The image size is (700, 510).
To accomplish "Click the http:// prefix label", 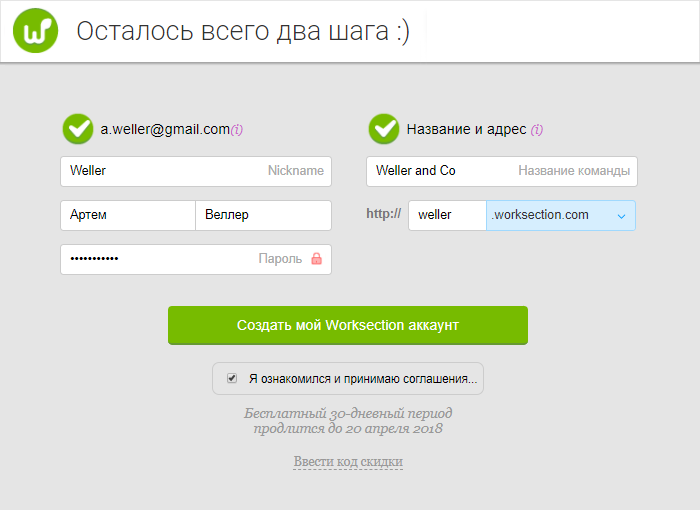I will tap(383, 214).
